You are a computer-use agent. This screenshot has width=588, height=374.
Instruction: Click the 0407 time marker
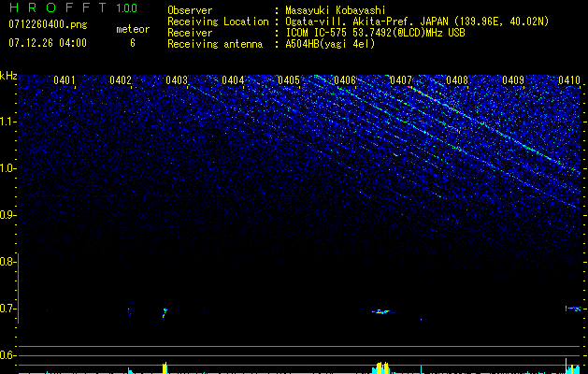click(401, 80)
